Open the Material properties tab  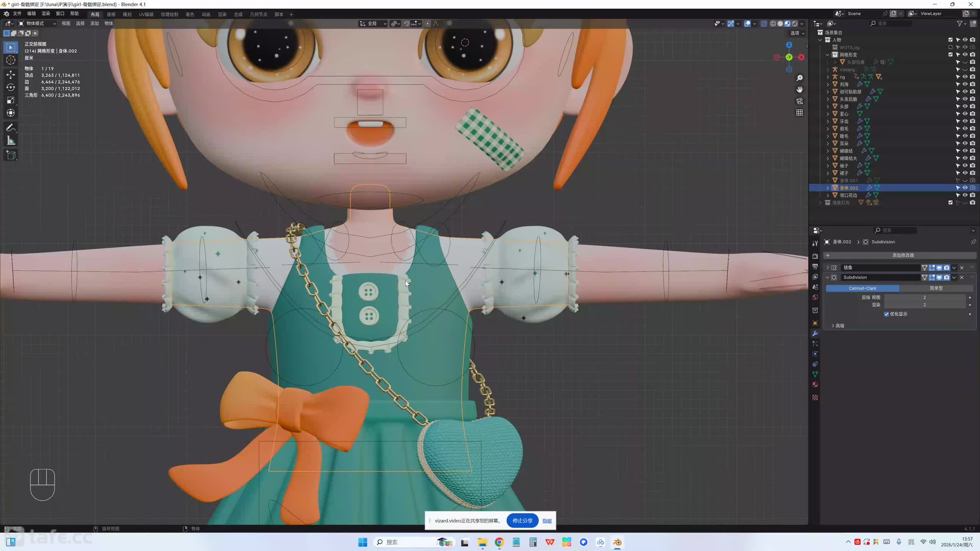click(815, 385)
